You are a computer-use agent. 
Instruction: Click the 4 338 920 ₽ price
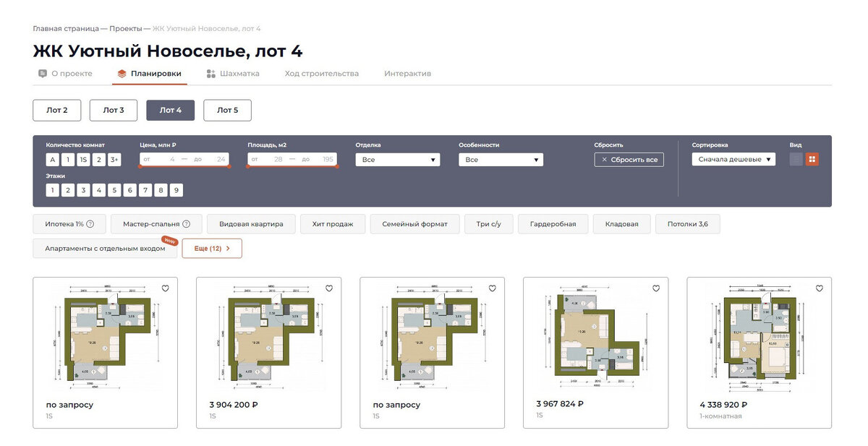723,404
